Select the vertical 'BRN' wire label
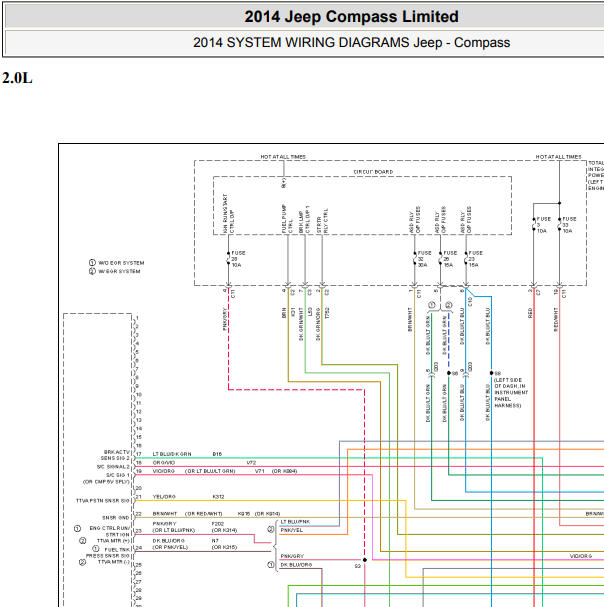The image size is (604, 607). 284,313
